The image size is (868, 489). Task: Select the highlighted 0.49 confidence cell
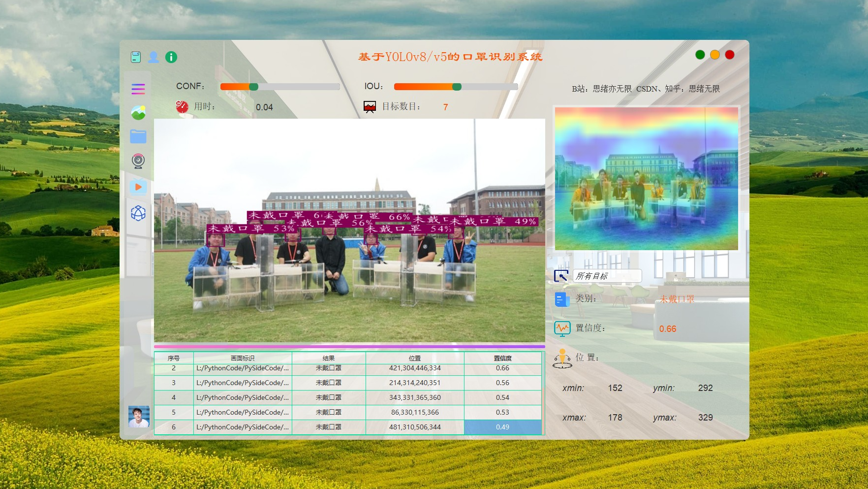[502, 427]
